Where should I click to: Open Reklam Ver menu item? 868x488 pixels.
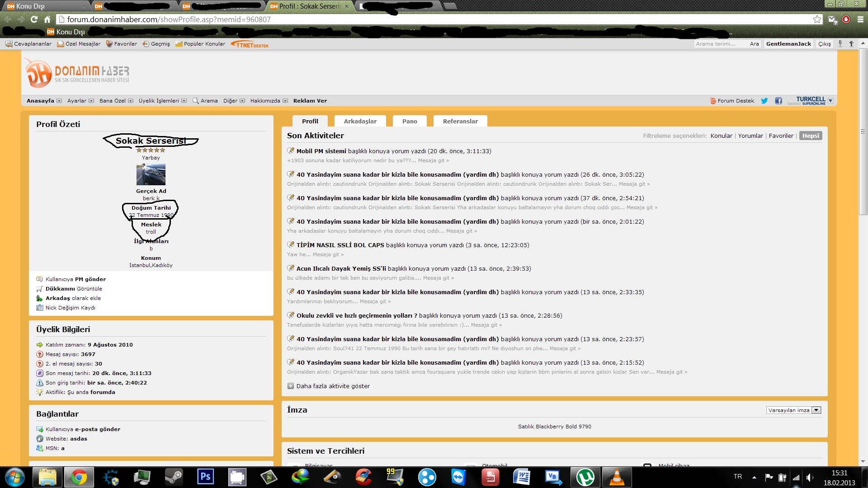(310, 101)
